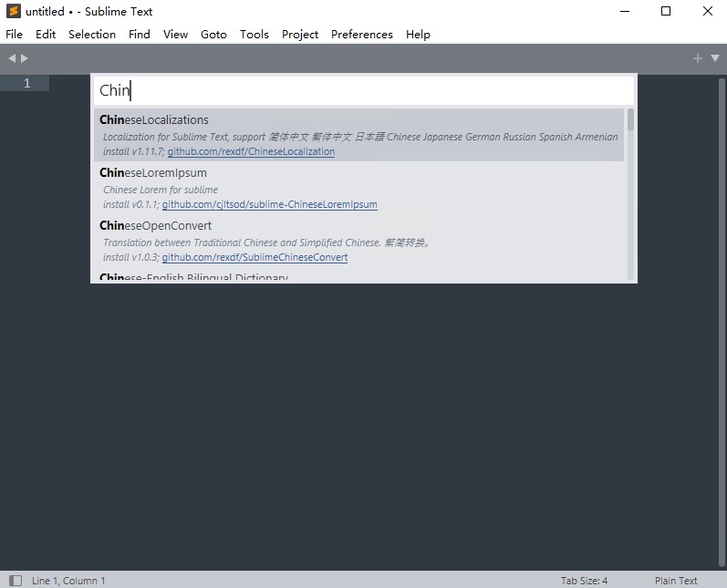Open the tab list dropdown arrow

715,58
